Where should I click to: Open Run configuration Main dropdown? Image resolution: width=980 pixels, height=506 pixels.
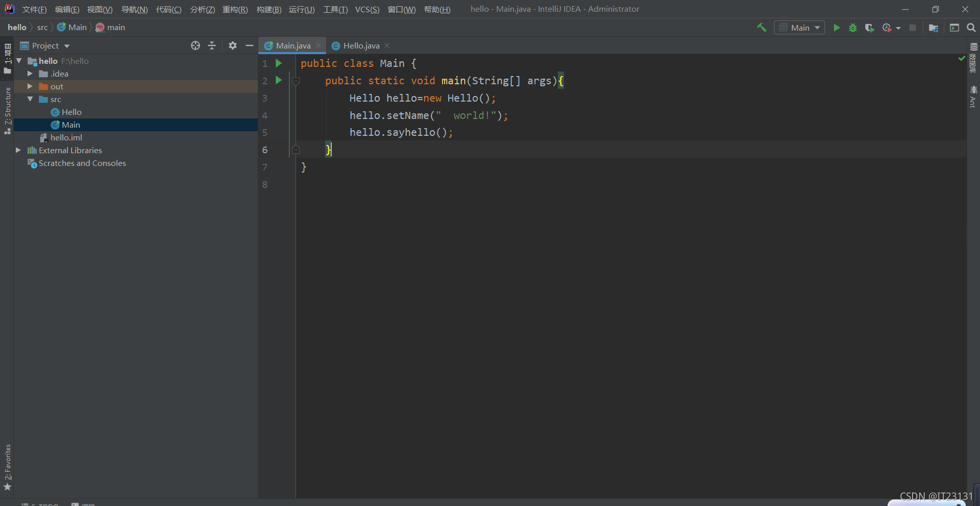coord(799,28)
